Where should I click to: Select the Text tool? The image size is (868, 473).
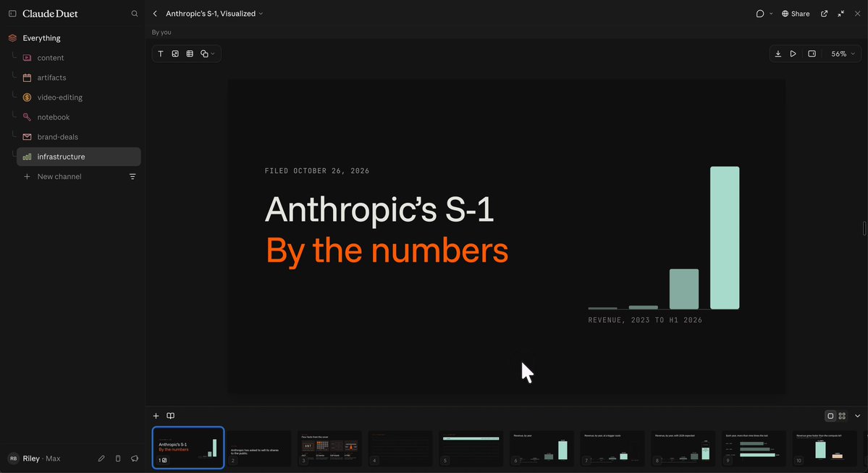click(x=161, y=54)
